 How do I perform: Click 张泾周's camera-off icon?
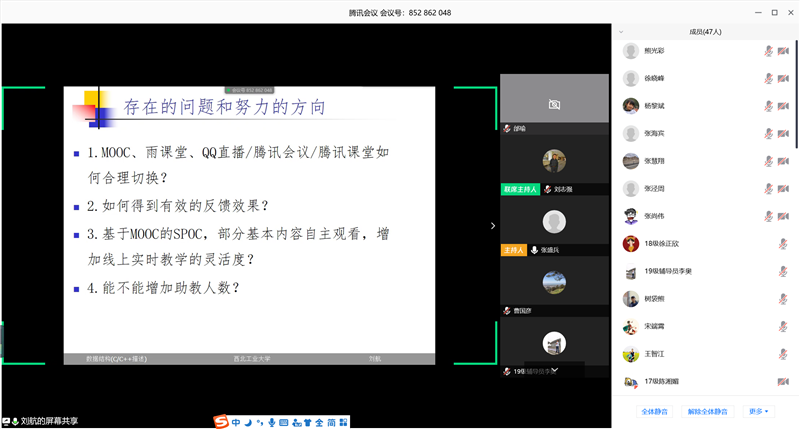coord(783,189)
